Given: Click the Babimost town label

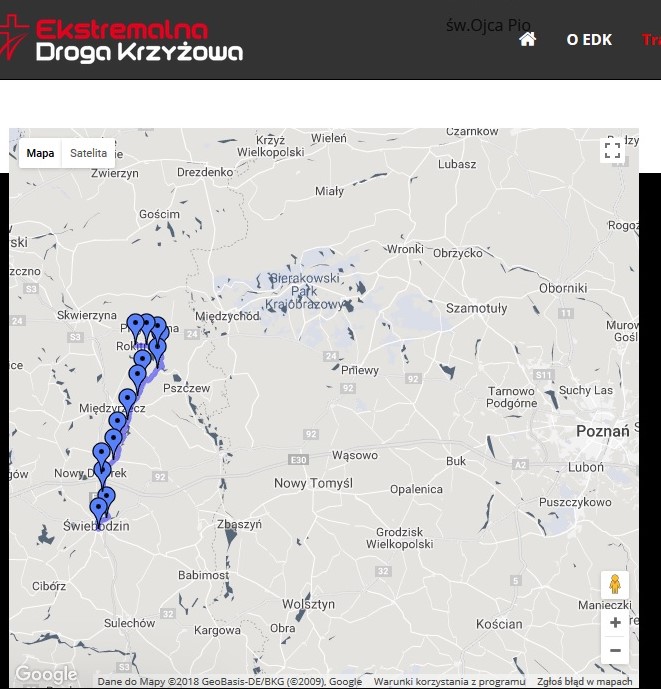Looking at the screenshot, I should pos(203,575).
